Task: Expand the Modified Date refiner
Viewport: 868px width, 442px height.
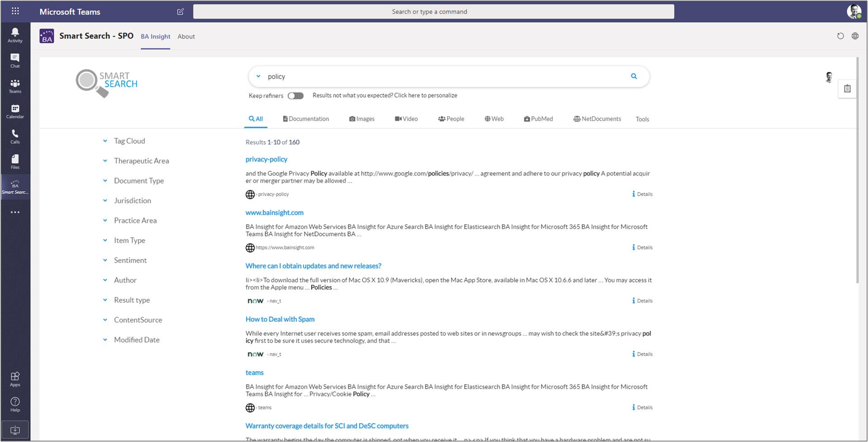Action: coord(105,340)
